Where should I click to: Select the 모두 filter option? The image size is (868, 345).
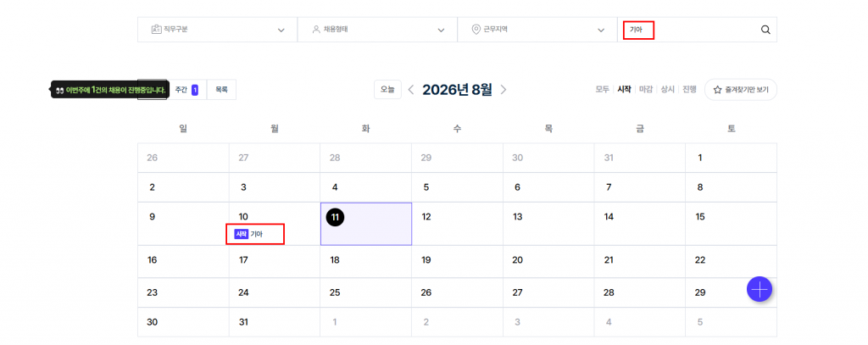coord(603,89)
